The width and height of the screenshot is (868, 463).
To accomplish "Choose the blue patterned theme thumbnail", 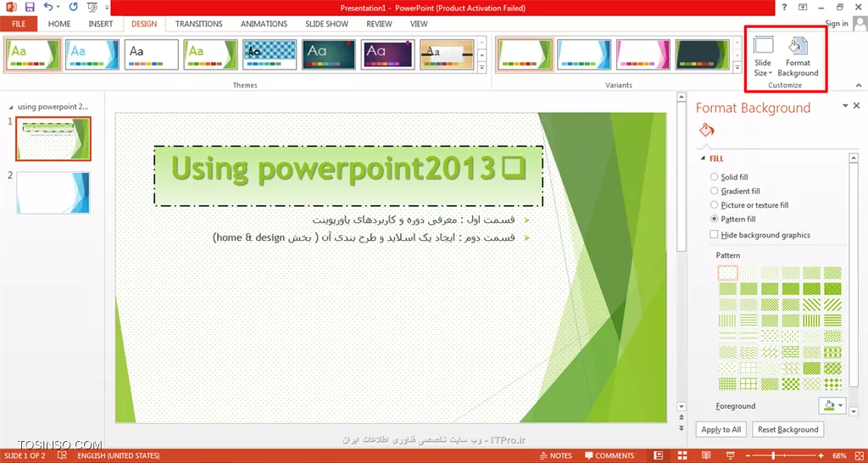I will 270,55.
